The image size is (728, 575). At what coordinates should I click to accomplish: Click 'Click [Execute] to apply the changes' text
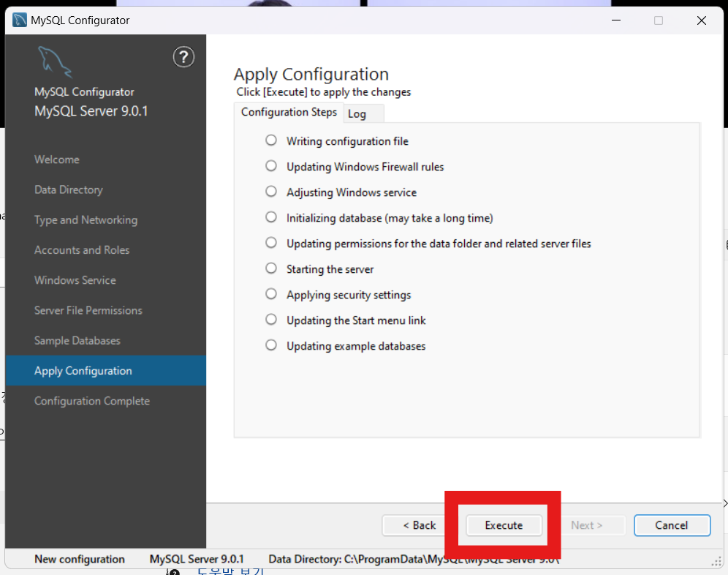(x=324, y=92)
